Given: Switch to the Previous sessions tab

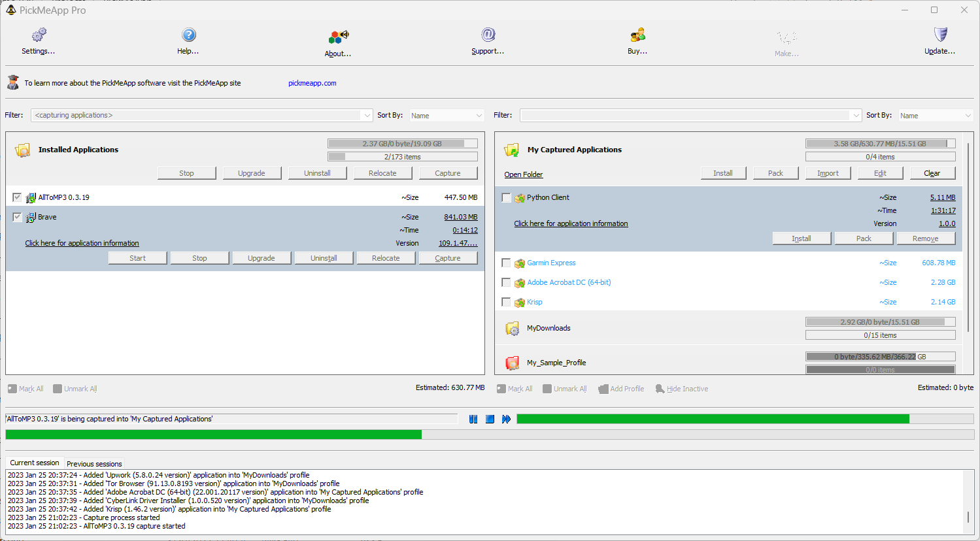Looking at the screenshot, I should [94, 464].
